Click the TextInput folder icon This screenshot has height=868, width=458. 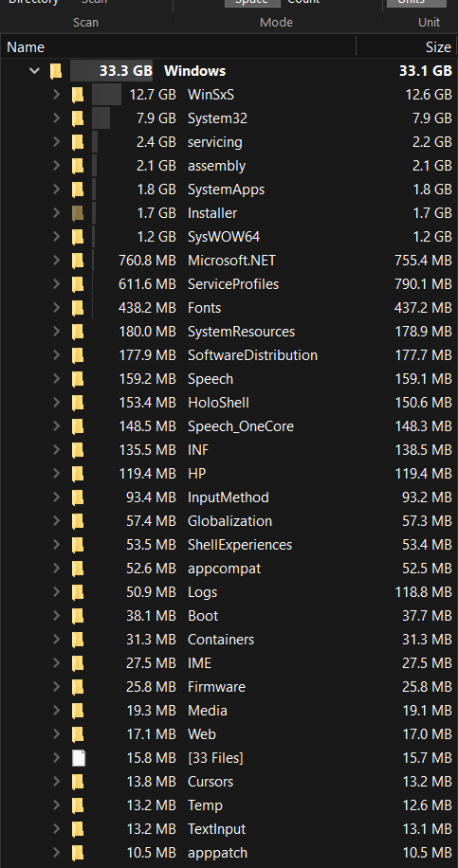click(x=78, y=829)
